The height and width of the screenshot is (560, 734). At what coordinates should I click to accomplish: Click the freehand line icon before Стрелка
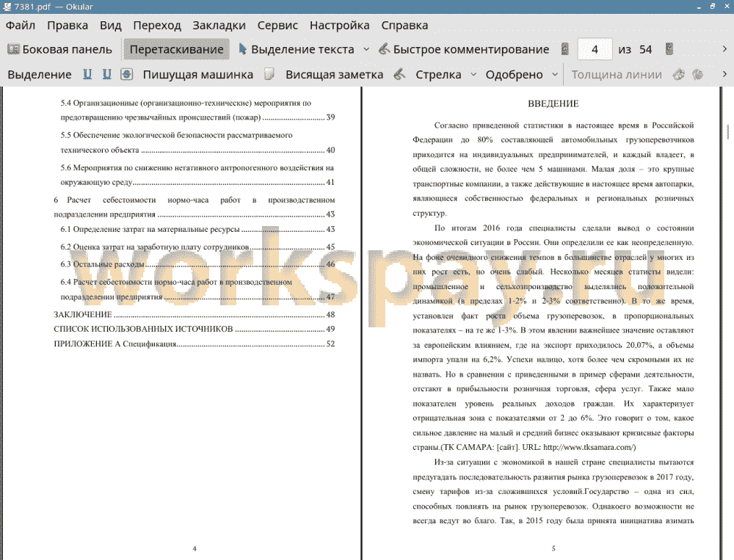coord(399,74)
